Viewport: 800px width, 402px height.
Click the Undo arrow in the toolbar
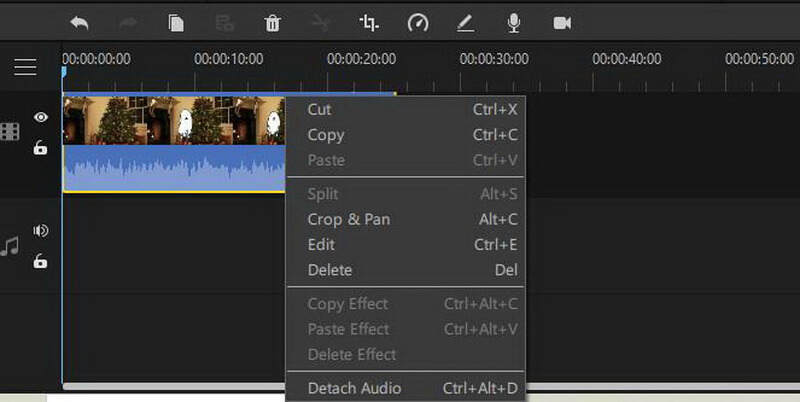(79, 23)
